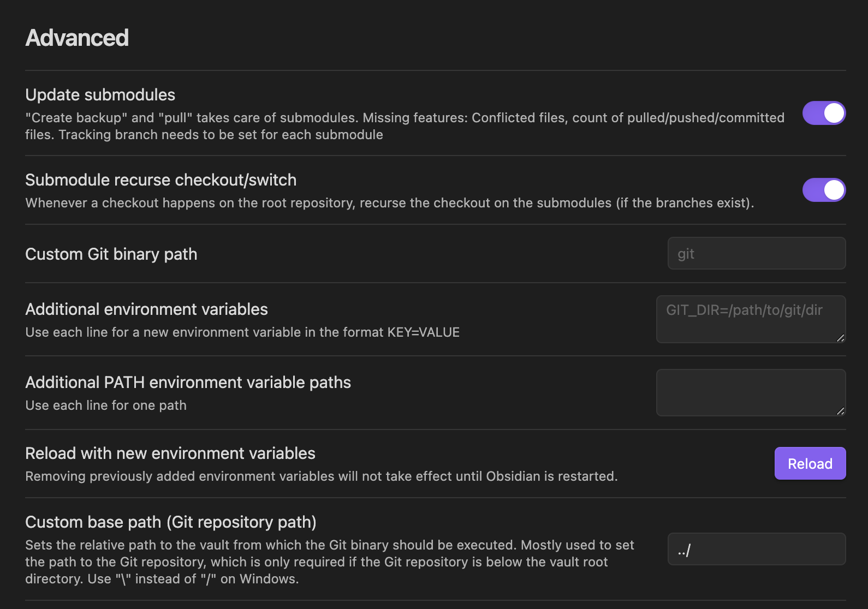Click the Additional PATH paths text area
This screenshot has height=609, width=868.
click(x=750, y=392)
